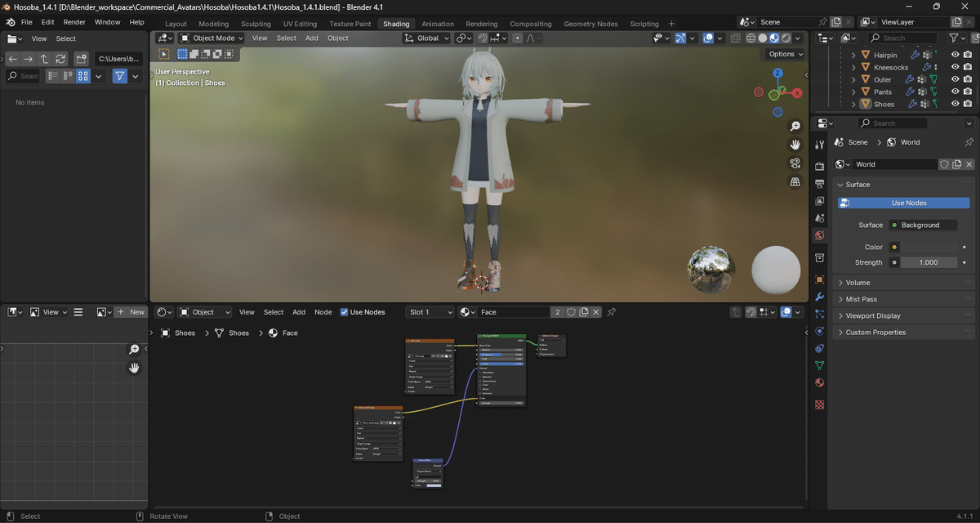The height and width of the screenshot is (523, 980).
Task: Open the Output properties tab icon
Action: [820, 183]
